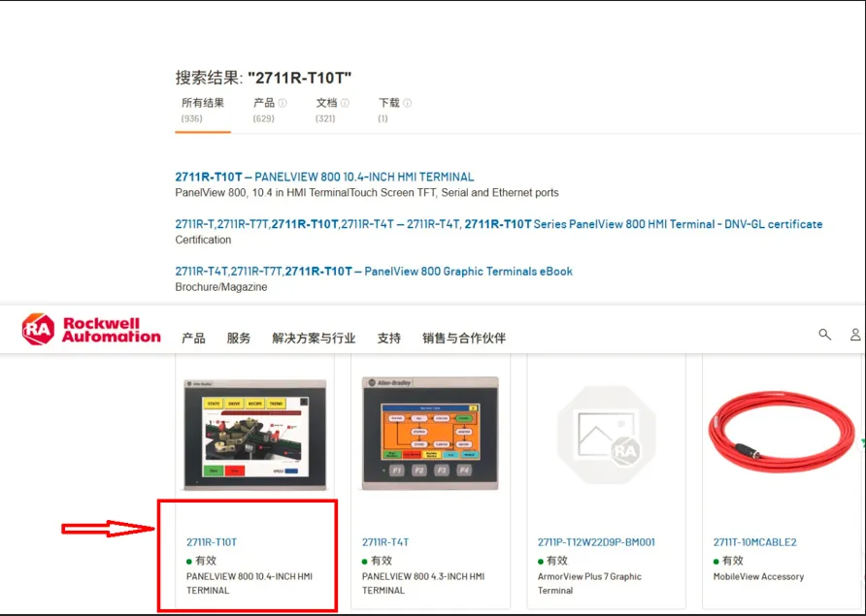
Task: Click the 'Brochure/Magazine' result type label
Action: [x=221, y=287]
